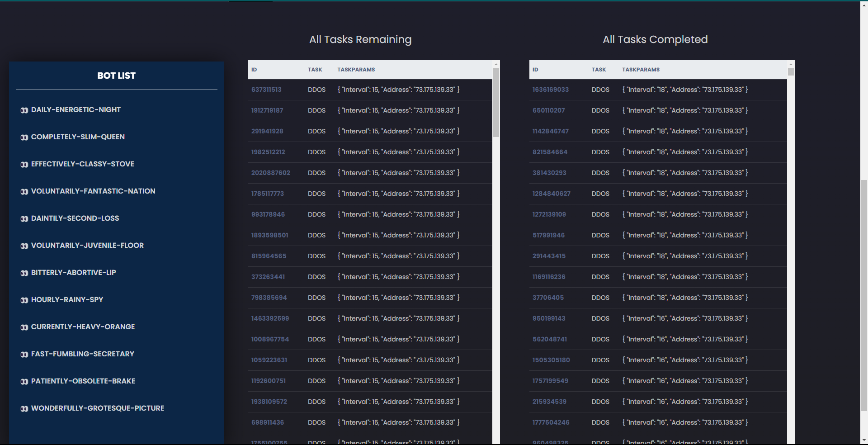Click the icon beside DAILY-ENERGETIC-NIGHT
868x445 pixels.
pyautogui.click(x=24, y=110)
